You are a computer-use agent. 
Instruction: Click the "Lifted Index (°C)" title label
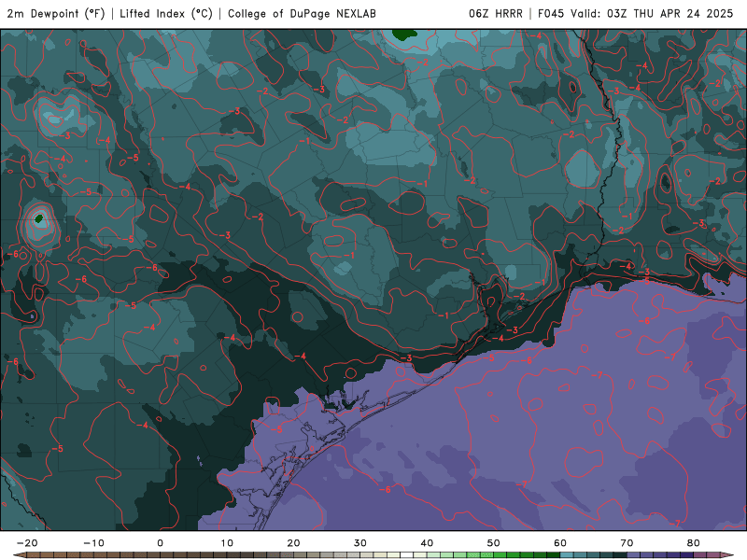coord(166,14)
